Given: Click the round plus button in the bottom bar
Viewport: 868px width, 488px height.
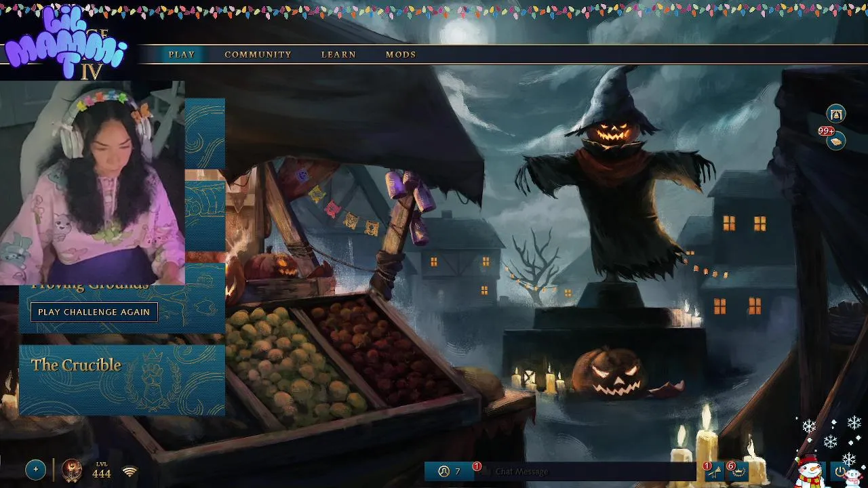Looking at the screenshot, I should click(35, 470).
